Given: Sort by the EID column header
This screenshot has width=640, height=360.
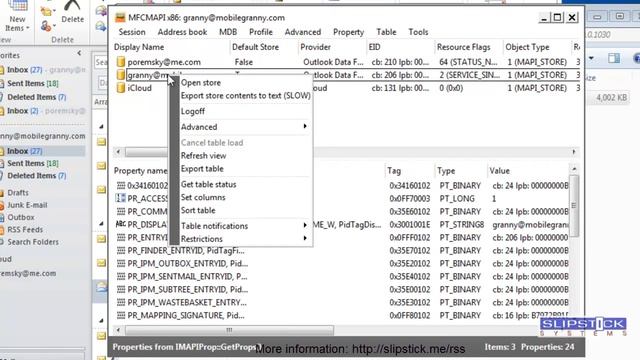Looking at the screenshot, I should (400, 47).
